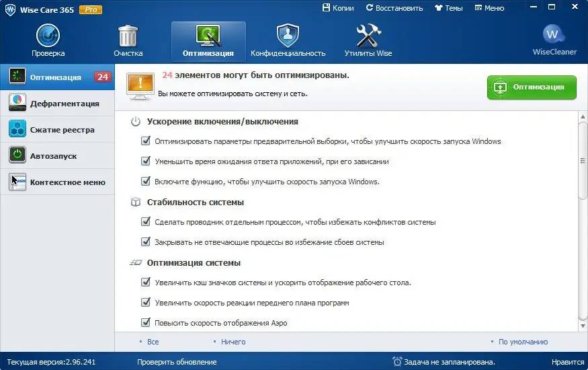This screenshot has width=588, height=370.
Task: Open the Копии menu item
Action: tap(338, 8)
